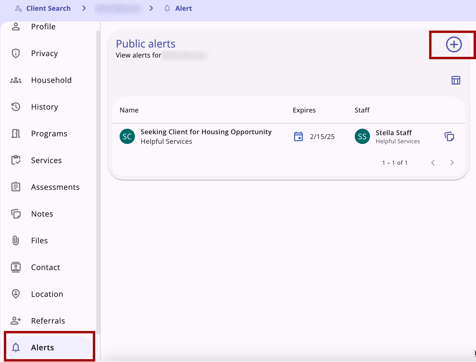Click the History clock icon
The width and height of the screenshot is (476, 362).
(16, 107)
